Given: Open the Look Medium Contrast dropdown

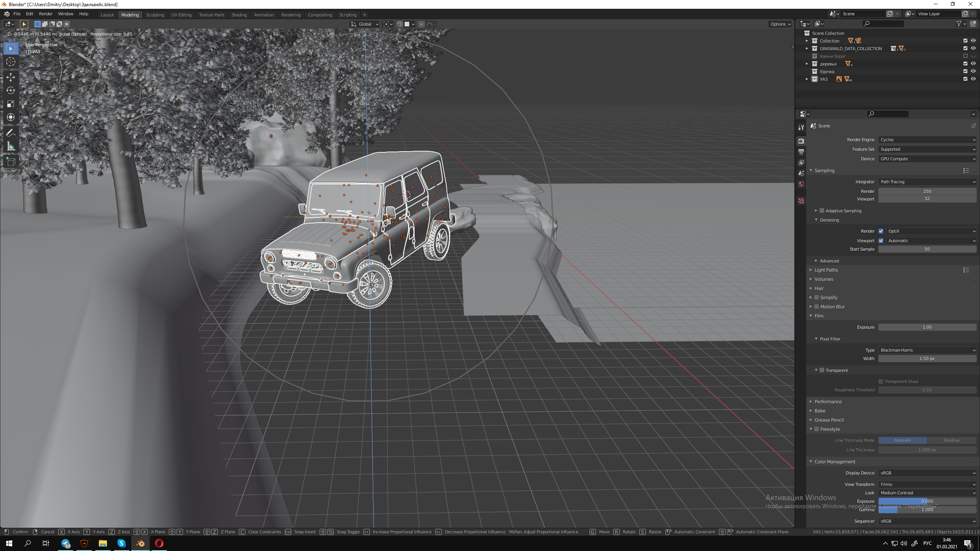Looking at the screenshot, I should click(x=927, y=493).
